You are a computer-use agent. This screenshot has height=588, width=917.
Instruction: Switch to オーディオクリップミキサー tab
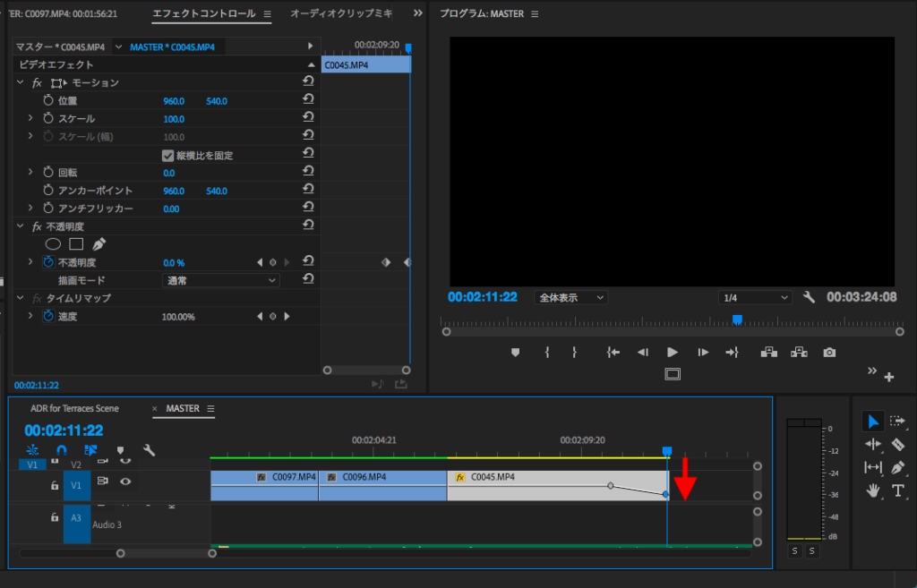coord(341,13)
